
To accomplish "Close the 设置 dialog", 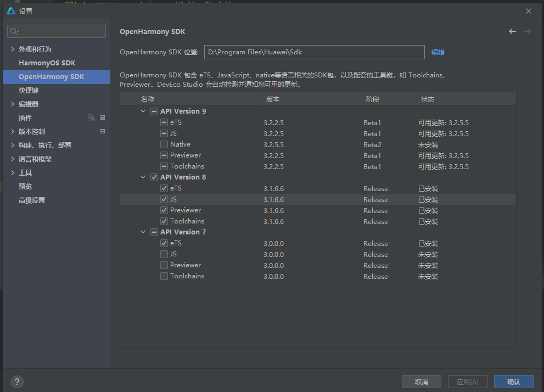I will (529, 11).
